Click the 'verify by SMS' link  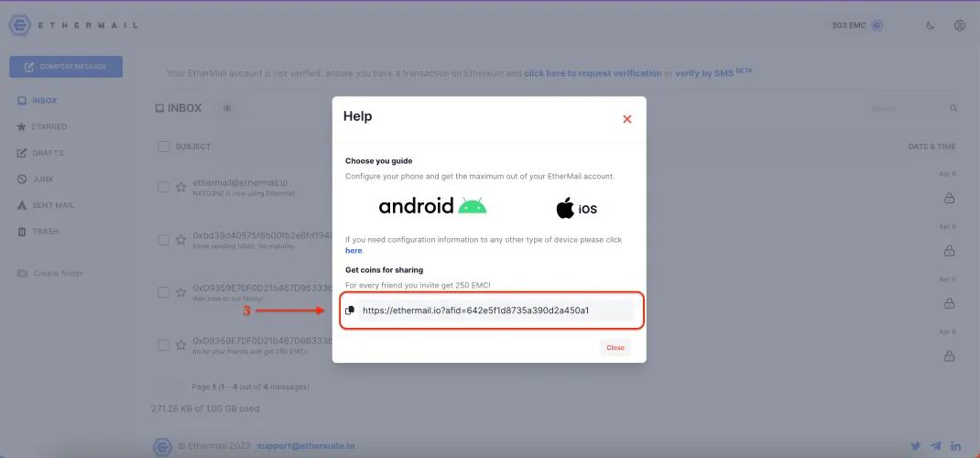click(705, 73)
